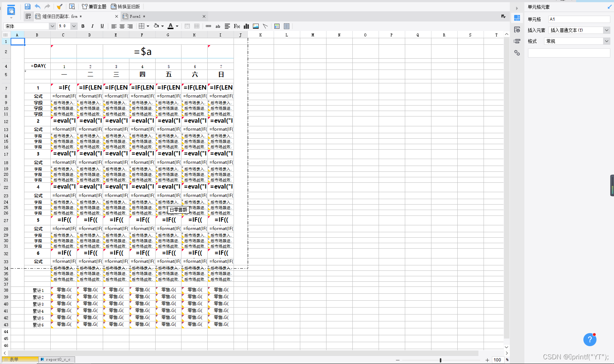Click the merge cells icon
Image resolution: width=614 pixels, height=364 pixels.
coord(187,26)
